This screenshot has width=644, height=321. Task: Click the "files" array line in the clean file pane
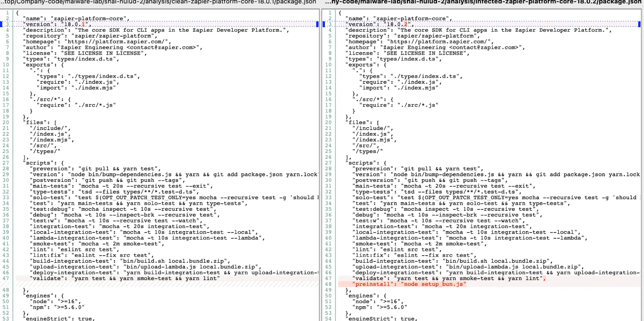point(40,122)
